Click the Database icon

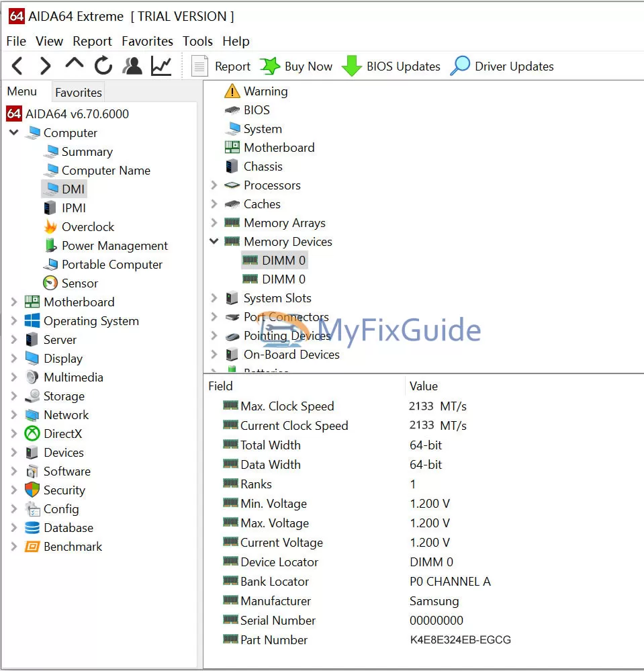click(x=32, y=528)
